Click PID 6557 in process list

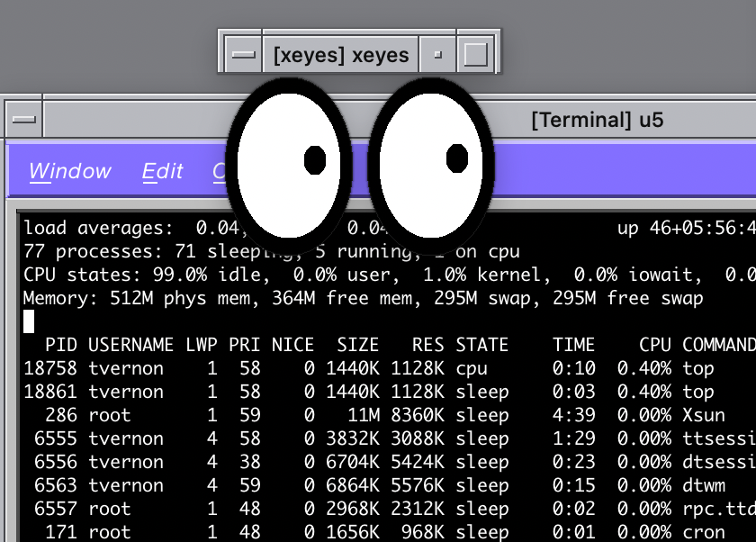pos(56,509)
